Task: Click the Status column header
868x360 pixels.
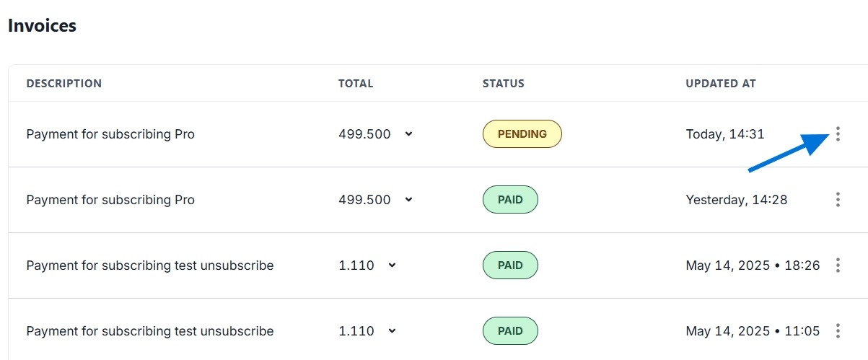Action: (x=504, y=84)
